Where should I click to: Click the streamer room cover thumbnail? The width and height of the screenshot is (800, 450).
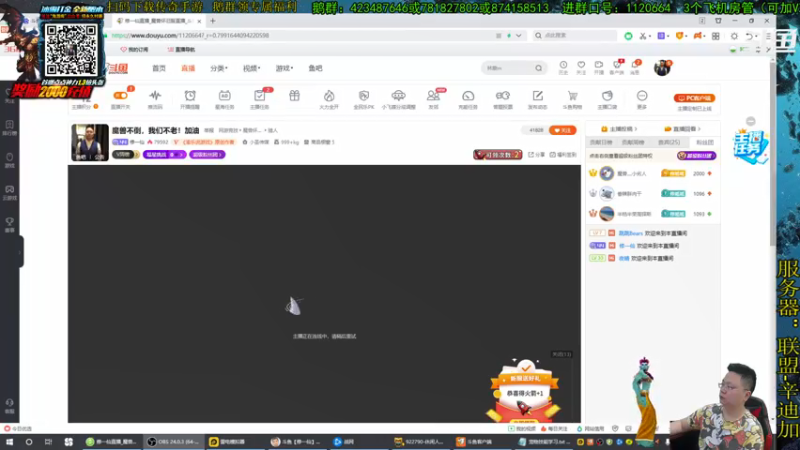(x=90, y=142)
